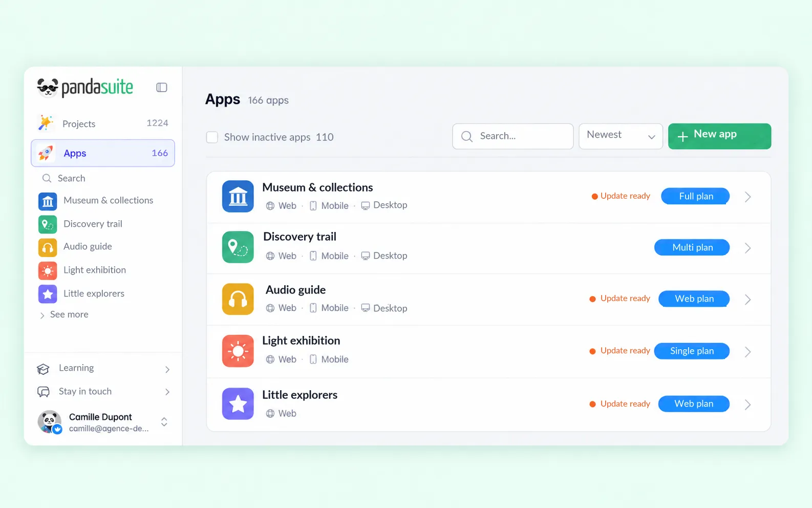The image size is (812, 508).
Task: Click the Projects magic wand icon
Action: 46,123
